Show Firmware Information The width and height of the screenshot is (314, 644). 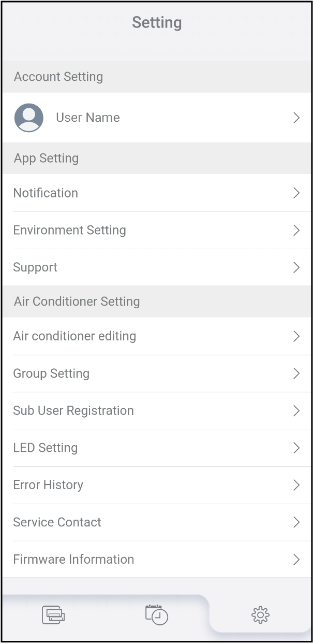[x=73, y=560]
